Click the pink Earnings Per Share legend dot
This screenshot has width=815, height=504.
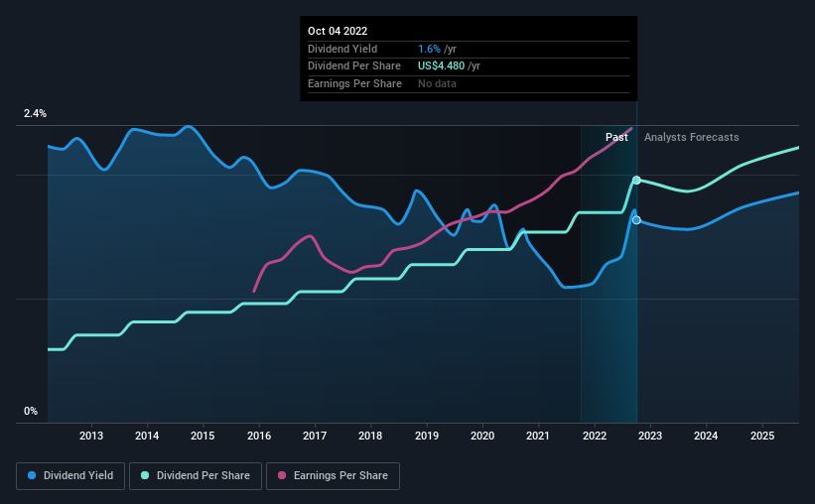pyautogui.click(x=282, y=475)
